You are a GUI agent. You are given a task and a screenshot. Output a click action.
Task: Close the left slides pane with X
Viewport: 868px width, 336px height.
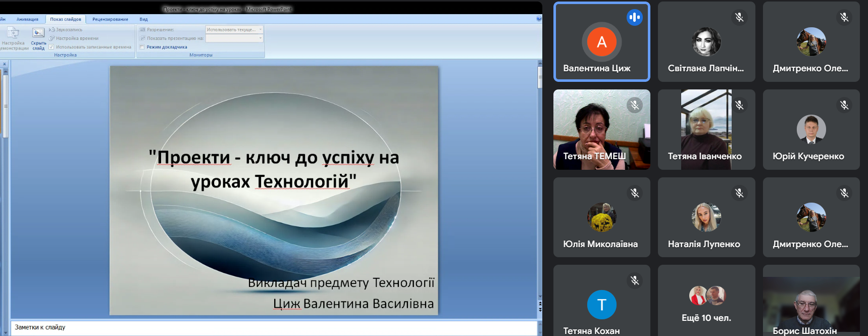tap(5, 64)
